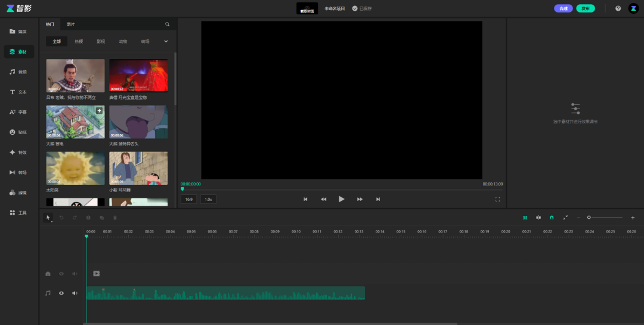This screenshot has width=644, height=325.
Task: Click the purple 合成 (Compose) button
Action: point(563,8)
